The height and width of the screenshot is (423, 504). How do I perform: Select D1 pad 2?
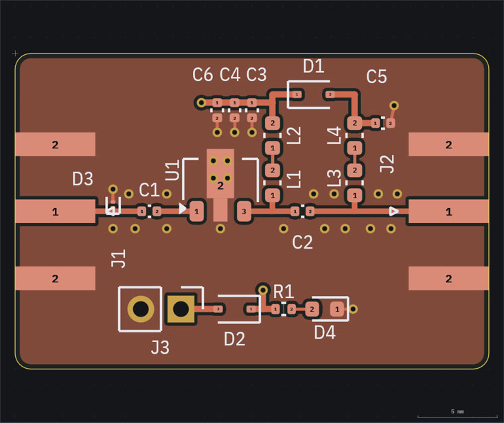330,95
